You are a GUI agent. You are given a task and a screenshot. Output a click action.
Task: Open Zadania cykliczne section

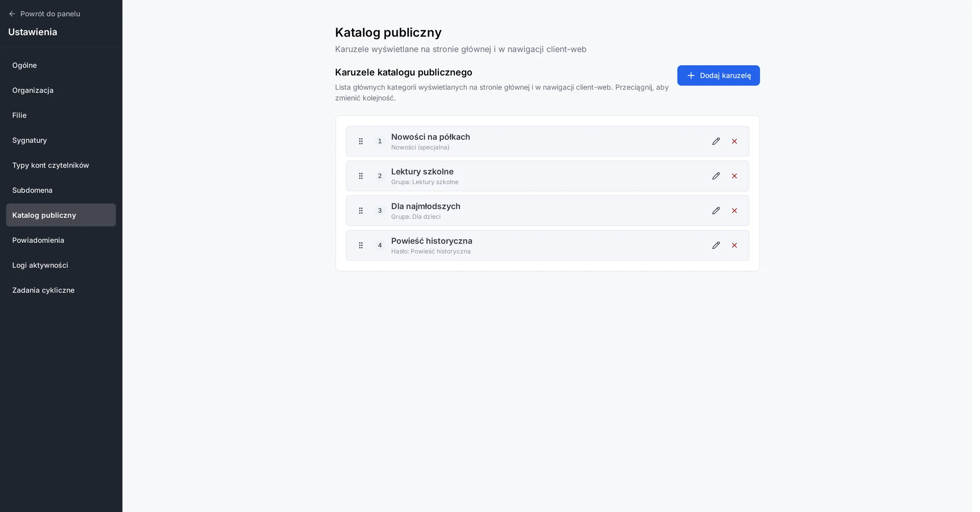pos(61,290)
